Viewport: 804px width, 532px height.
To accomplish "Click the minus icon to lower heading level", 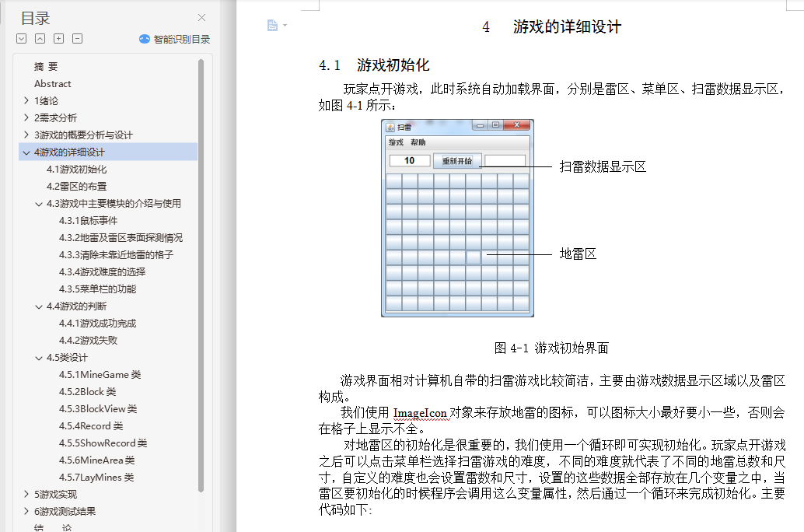I will point(78,38).
